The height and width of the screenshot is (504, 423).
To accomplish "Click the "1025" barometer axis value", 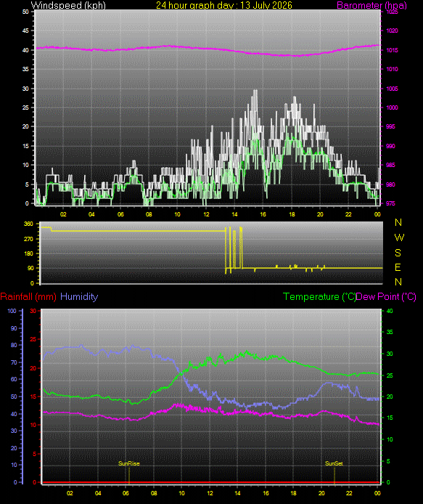I will point(392,12).
